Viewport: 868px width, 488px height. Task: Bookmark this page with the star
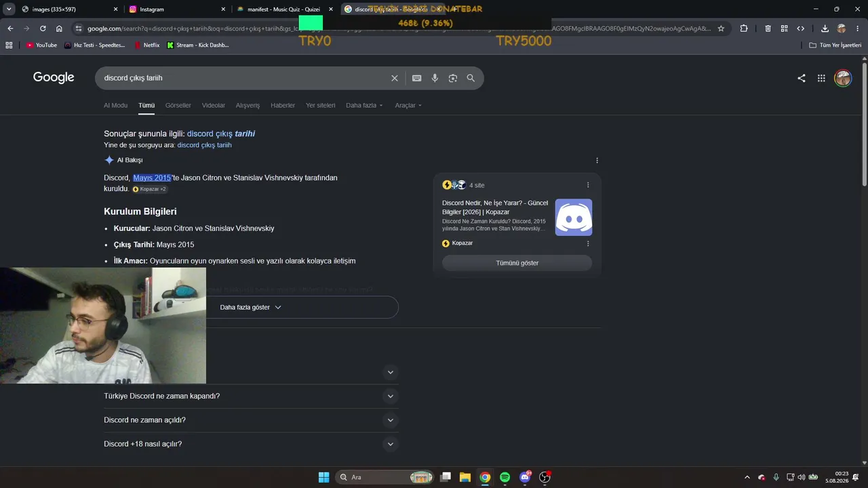pos(721,28)
